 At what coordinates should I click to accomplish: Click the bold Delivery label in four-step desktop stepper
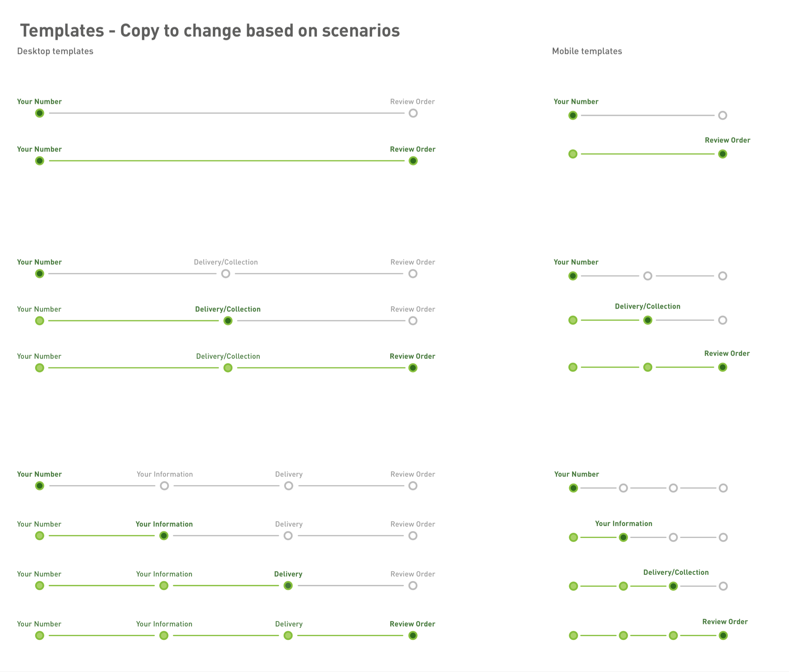tap(288, 574)
